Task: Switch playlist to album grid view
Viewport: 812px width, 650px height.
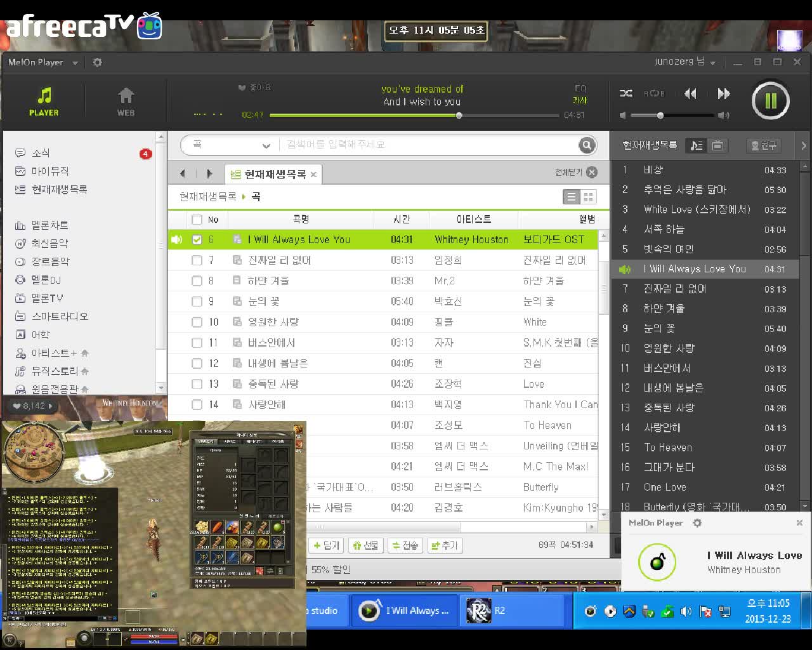Action: click(x=588, y=196)
